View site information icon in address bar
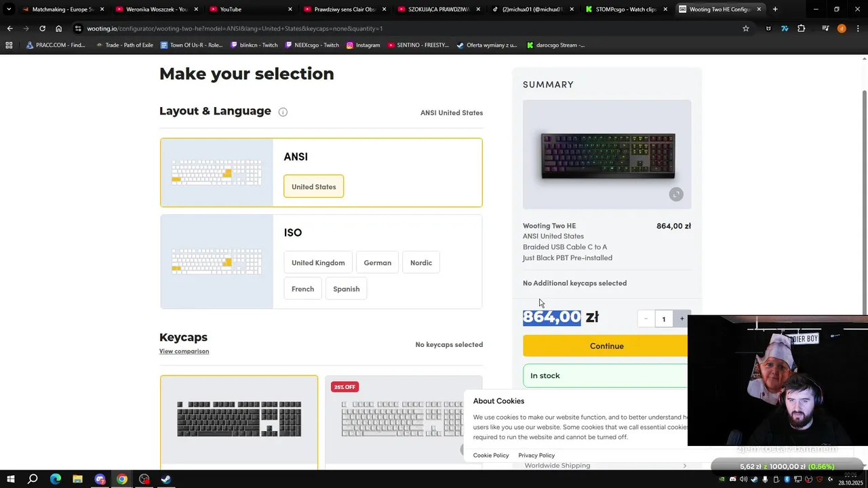This screenshot has width=868, height=488. pyautogui.click(x=79, y=28)
